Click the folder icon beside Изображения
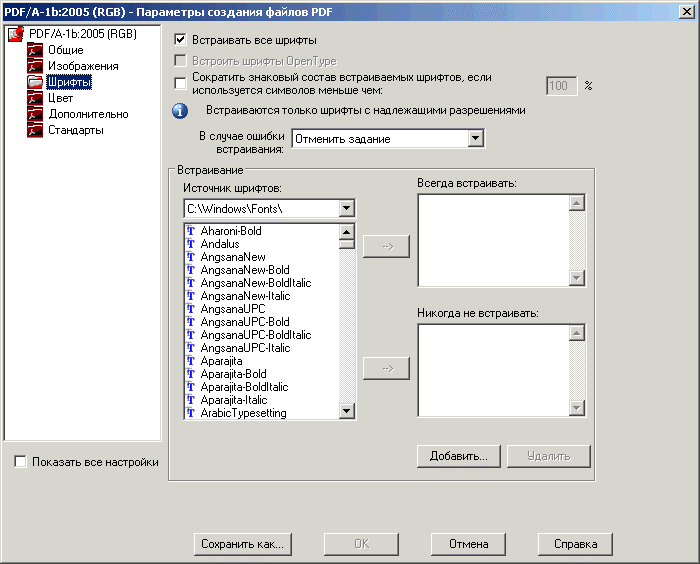The image size is (700, 564). coord(35,66)
